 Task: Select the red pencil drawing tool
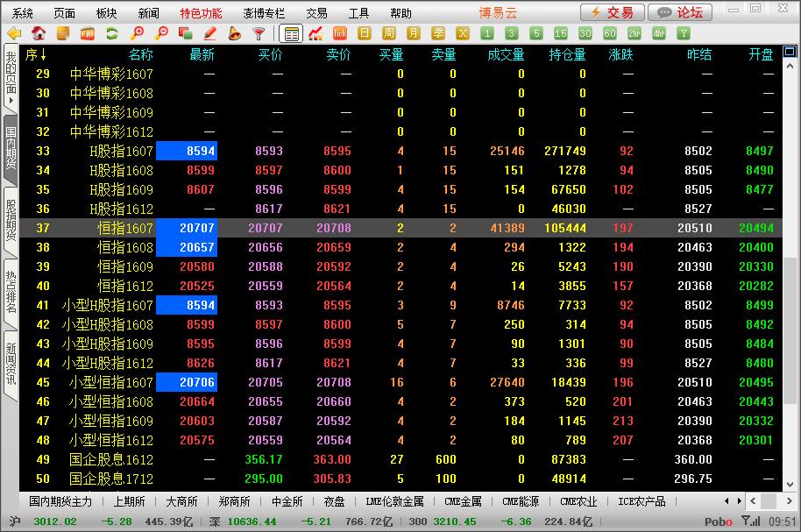pos(210,33)
